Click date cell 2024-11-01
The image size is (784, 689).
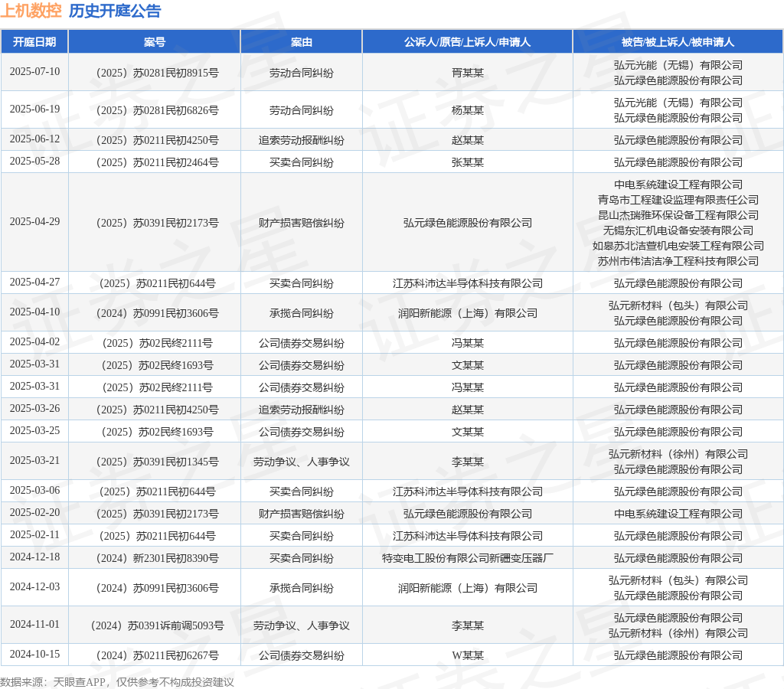(34, 625)
